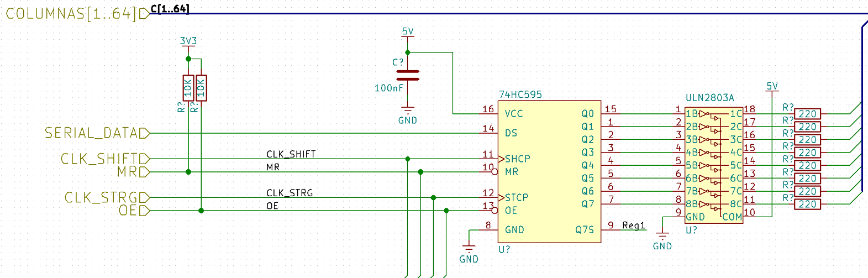Click pin number 10 at the ULN2803A COM pin
This screenshot has height=278, width=868.
point(749,212)
